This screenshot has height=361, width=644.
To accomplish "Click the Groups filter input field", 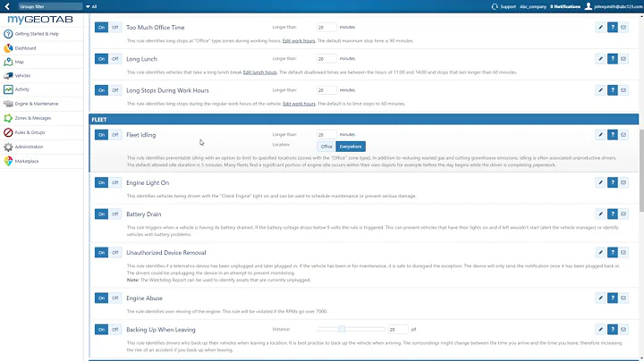I will tap(50, 6).
